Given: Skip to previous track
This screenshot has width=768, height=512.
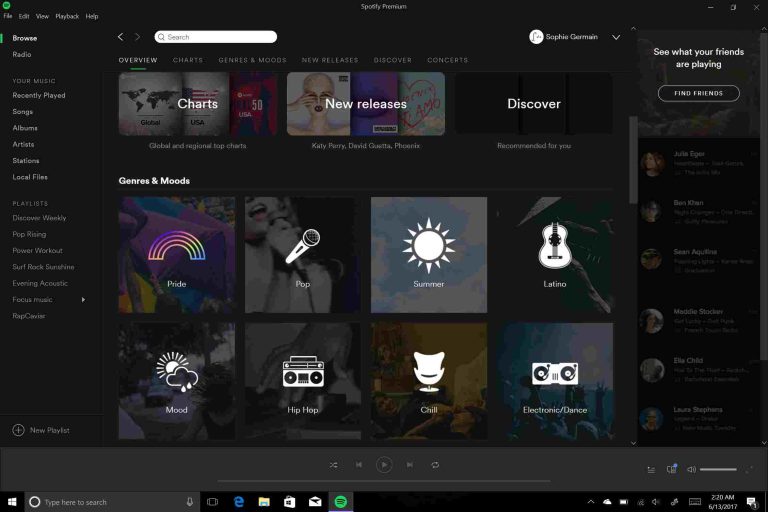Looking at the screenshot, I should (359, 464).
